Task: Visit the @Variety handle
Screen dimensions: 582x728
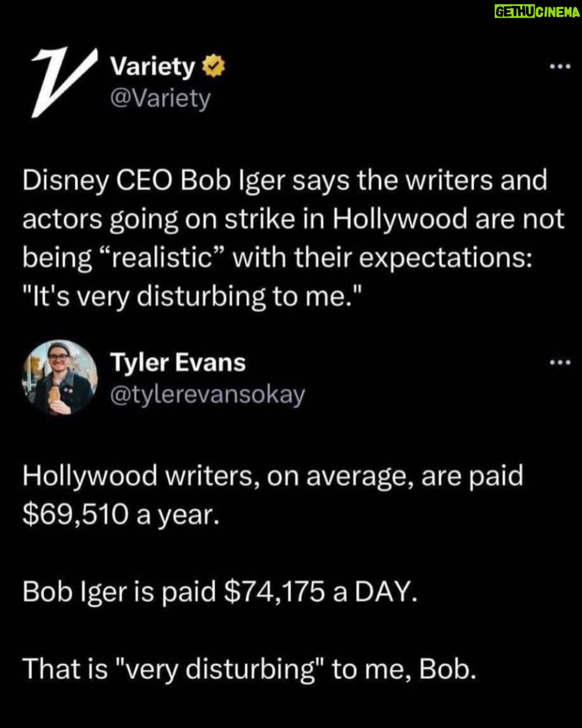Action: click(x=161, y=99)
